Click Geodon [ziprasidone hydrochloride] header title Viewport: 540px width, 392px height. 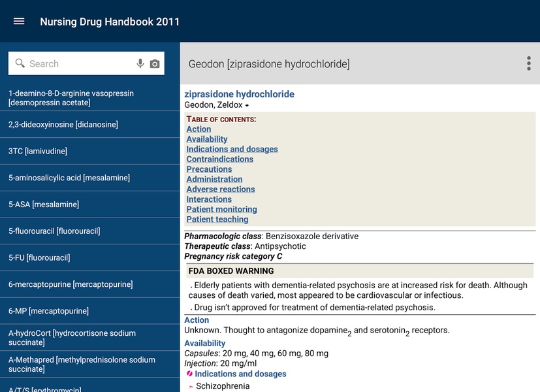(x=269, y=64)
